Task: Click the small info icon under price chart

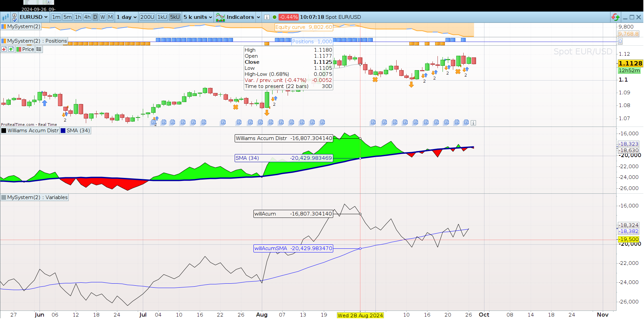Action: (473, 123)
